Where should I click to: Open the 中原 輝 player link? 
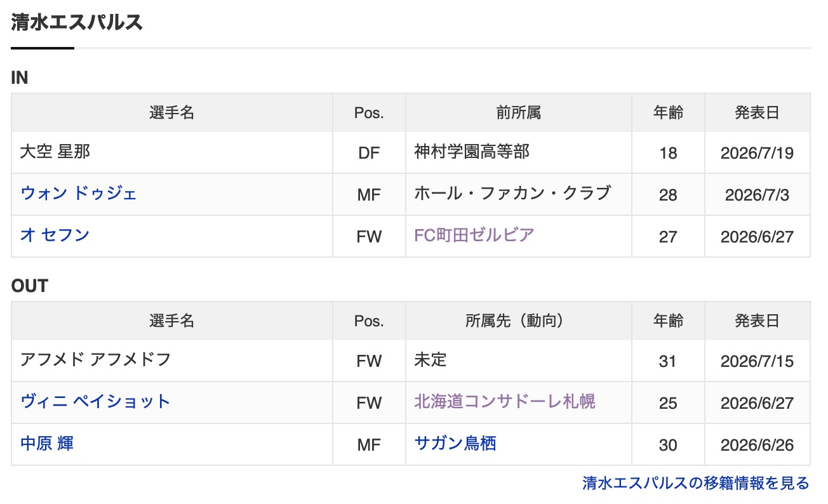point(47,443)
